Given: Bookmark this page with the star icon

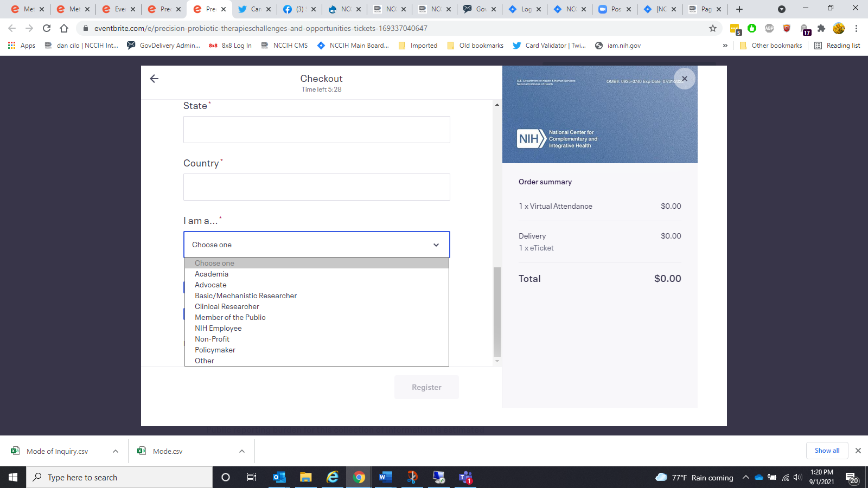Looking at the screenshot, I should click(x=713, y=28).
